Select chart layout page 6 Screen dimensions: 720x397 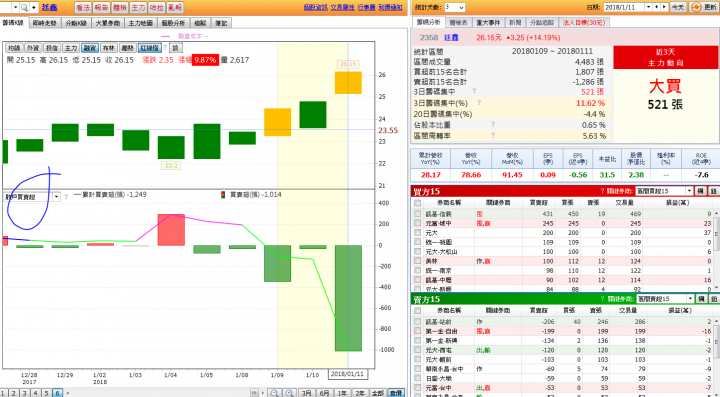click(57, 393)
